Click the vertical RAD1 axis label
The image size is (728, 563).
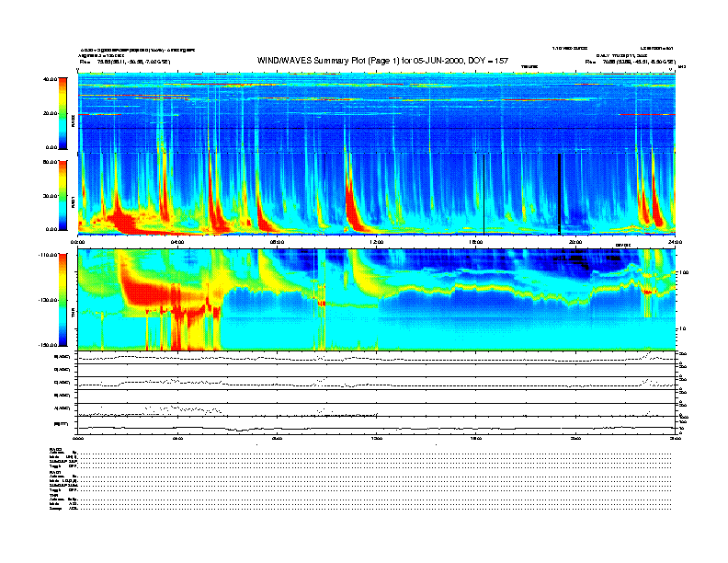73,201
